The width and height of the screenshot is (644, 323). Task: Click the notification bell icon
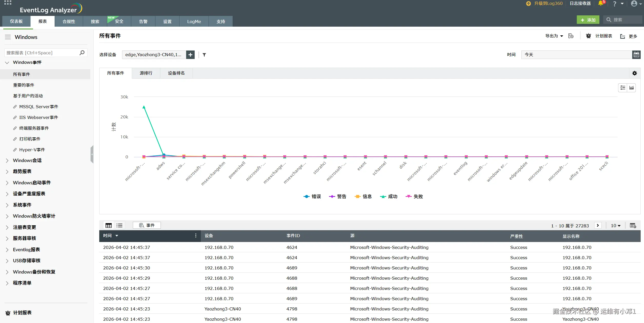[600, 4]
